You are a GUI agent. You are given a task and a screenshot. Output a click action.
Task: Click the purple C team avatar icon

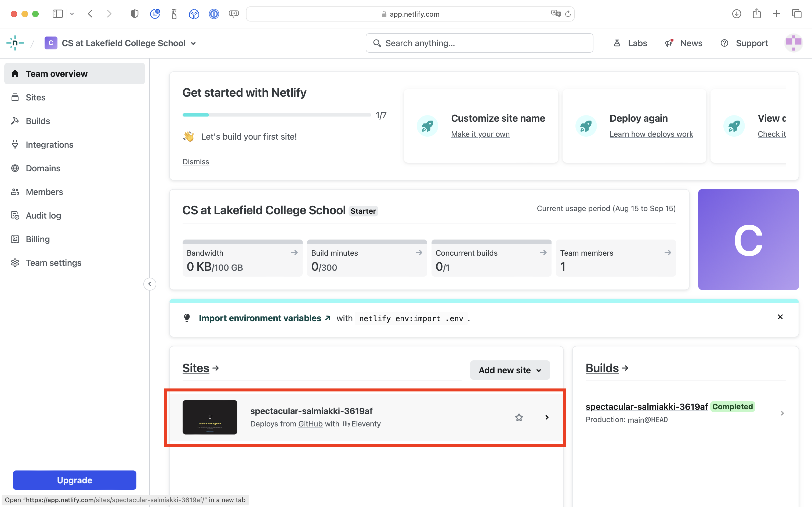click(x=51, y=43)
